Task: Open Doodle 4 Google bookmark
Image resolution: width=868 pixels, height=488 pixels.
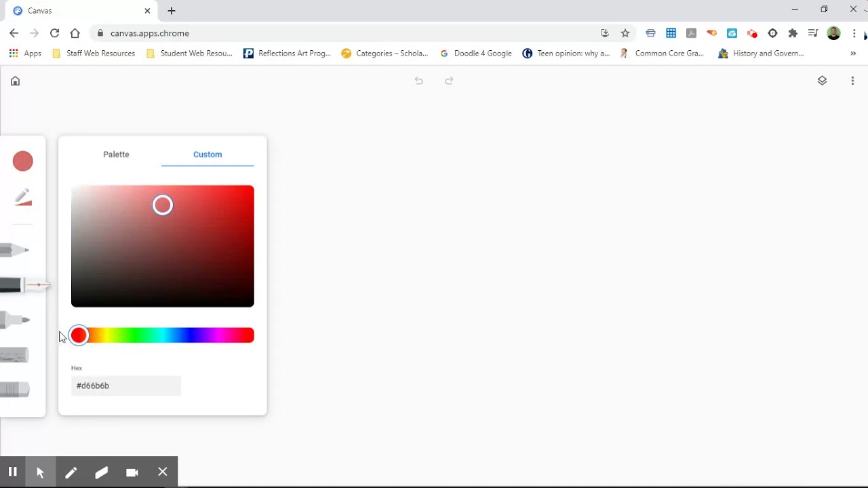Action: click(475, 54)
